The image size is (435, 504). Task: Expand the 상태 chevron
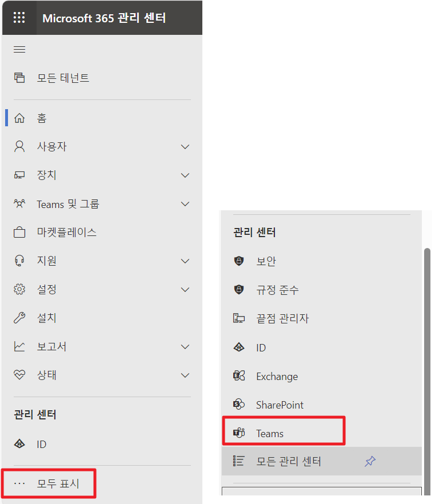tap(185, 375)
